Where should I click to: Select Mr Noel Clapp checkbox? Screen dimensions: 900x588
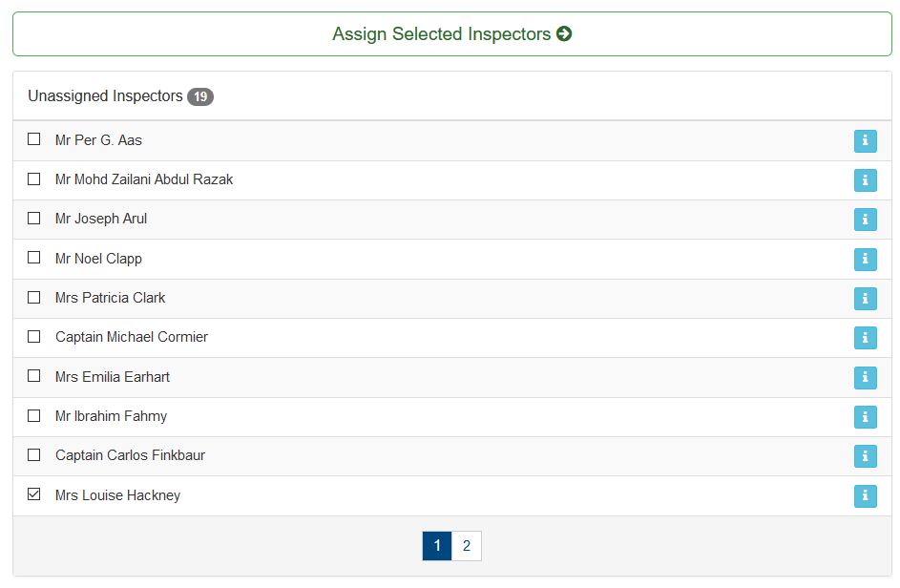[33, 258]
